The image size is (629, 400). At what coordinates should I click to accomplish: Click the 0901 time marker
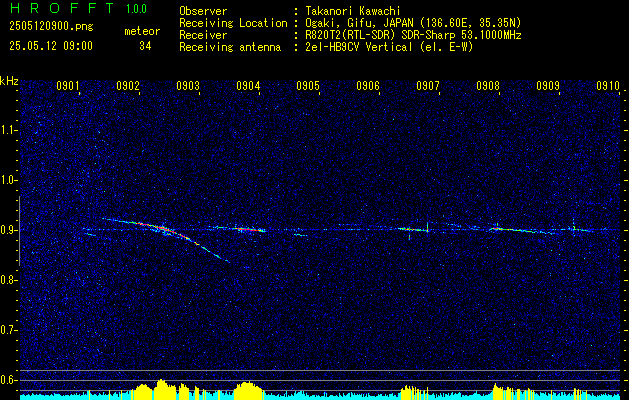pos(67,85)
